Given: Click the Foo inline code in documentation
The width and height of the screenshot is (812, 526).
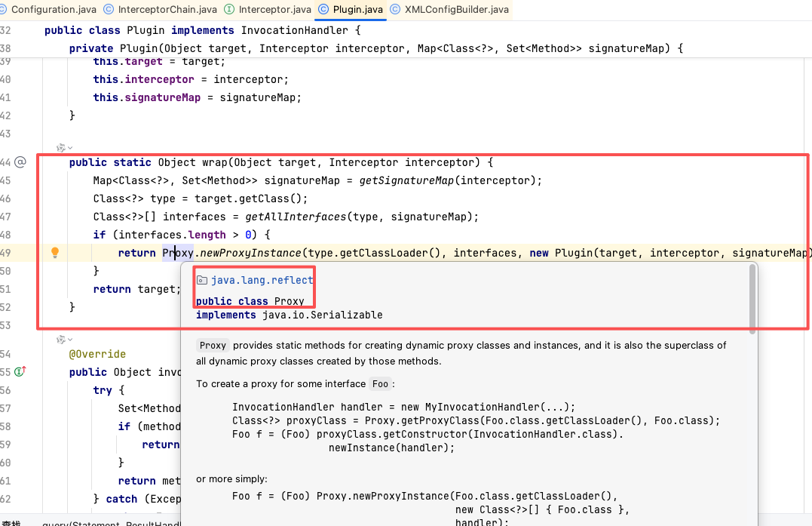Looking at the screenshot, I should (380, 384).
